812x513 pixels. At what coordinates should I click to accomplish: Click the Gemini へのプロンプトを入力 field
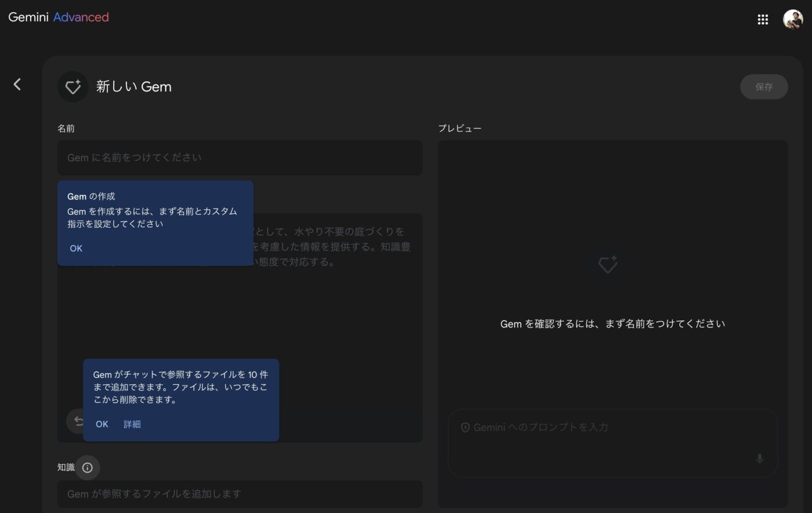click(612, 443)
